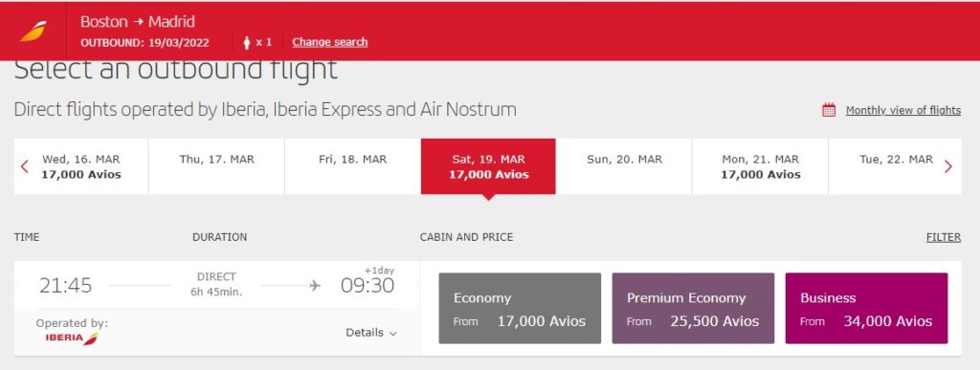Expand the flight Details chevron

pyautogui.click(x=393, y=333)
